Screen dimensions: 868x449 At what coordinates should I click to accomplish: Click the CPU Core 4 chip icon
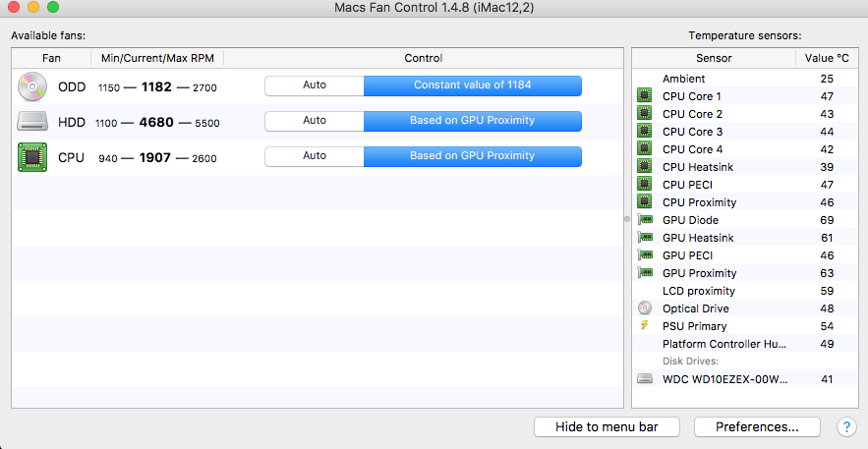pyautogui.click(x=644, y=148)
